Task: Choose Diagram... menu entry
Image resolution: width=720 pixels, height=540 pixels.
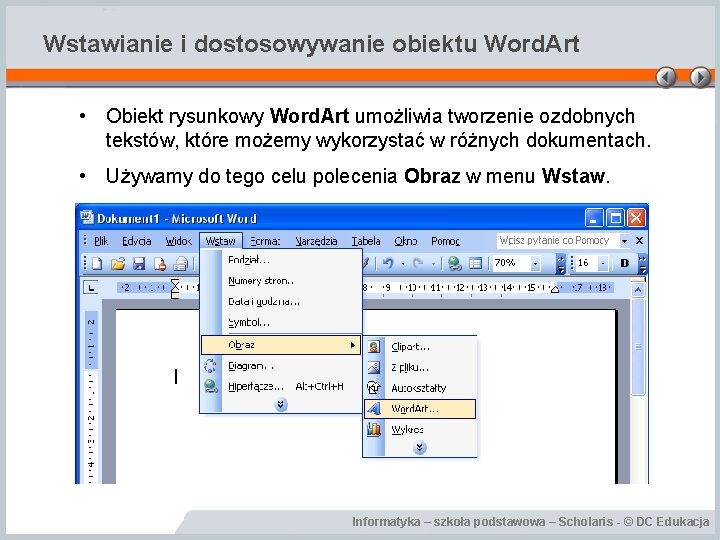Action: pos(281,366)
